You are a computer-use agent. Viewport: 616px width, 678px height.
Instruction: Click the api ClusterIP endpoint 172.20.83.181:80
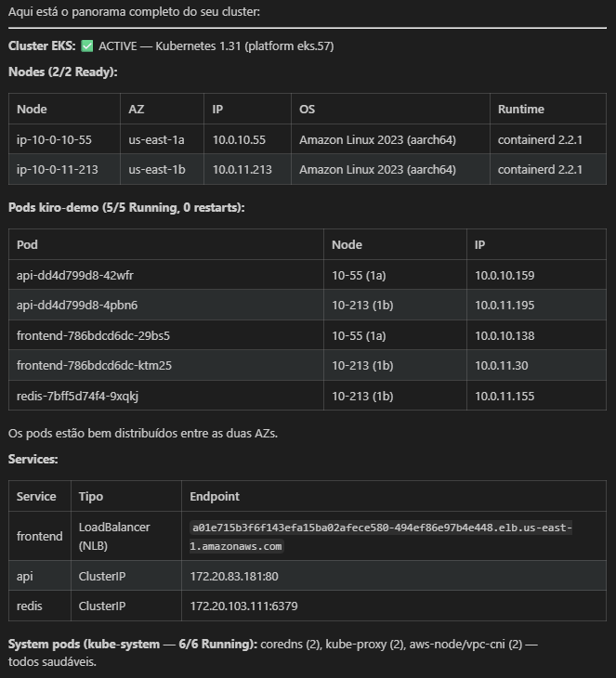(234, 577)
